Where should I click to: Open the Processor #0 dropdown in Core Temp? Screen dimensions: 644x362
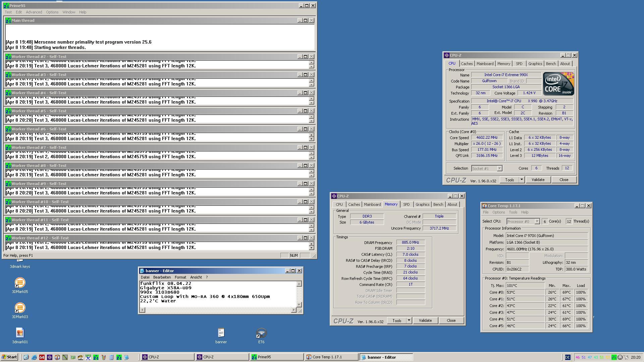tap(537, 221)
